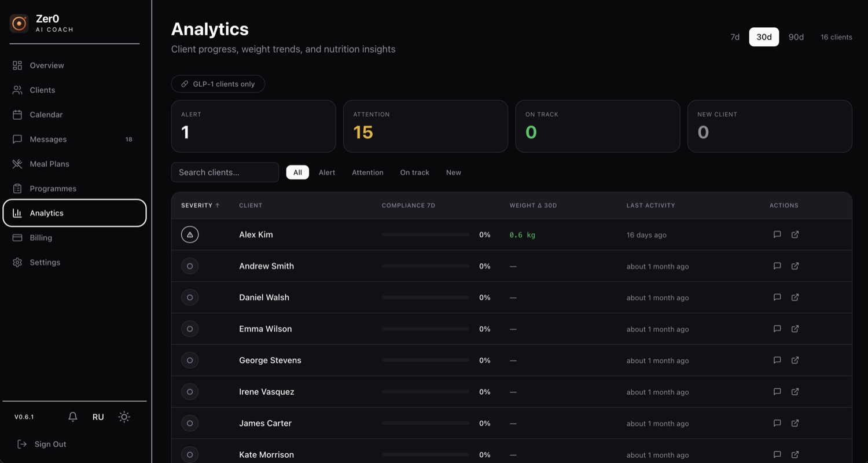Viewport: 868px width, 463px height.
Task: Open Programmes in sidebar
Action: [75, 188]
